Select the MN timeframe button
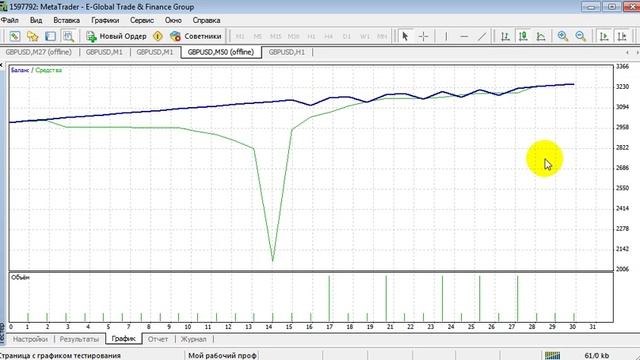Screen dimensions: 640x360 point(382,36)
